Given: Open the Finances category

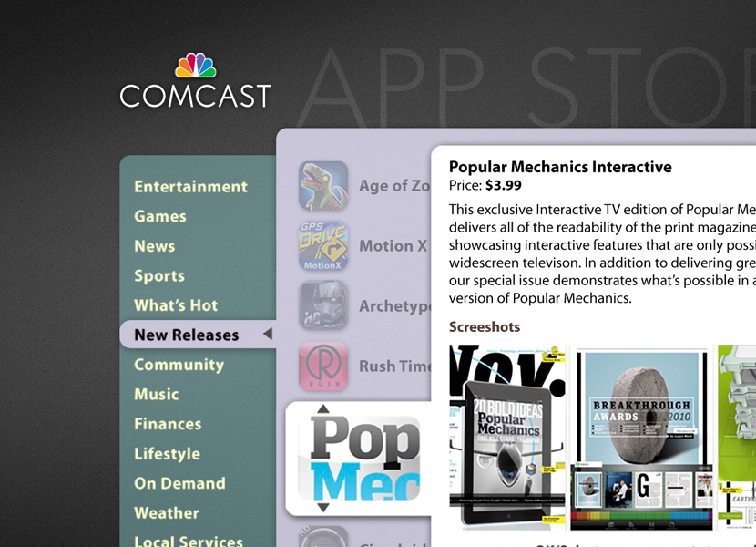Looking at the screenshot, I should (x=168, y=423).
